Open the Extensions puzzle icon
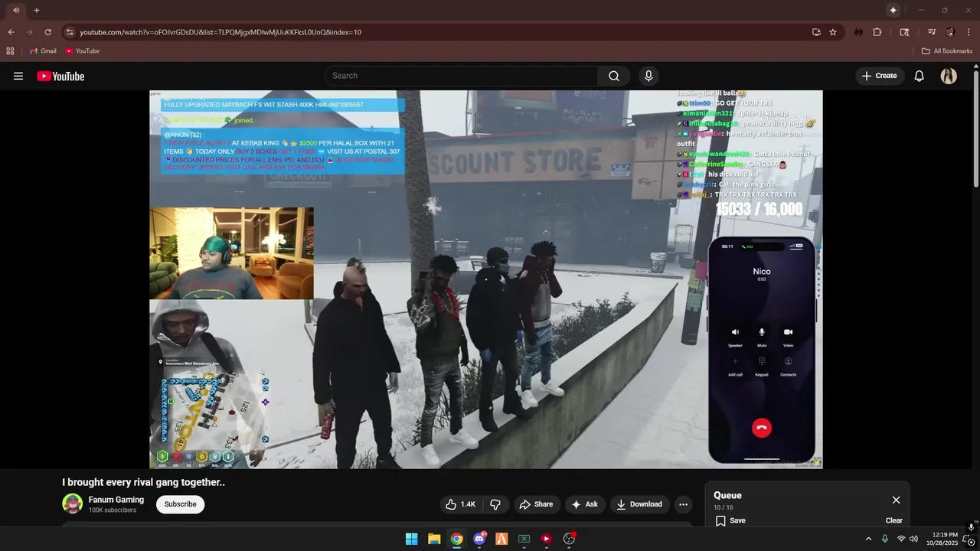The width and height of the screenshot is (980, 551). pos(877,32)
